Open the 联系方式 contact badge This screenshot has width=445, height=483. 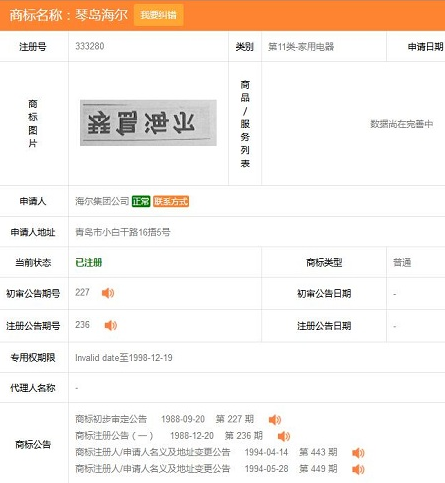(x=171, y=201)
